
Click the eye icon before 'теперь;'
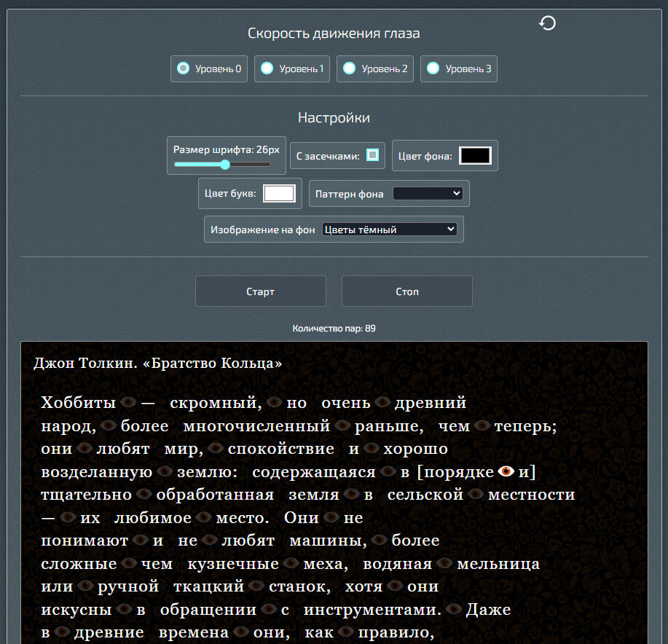(482, 425)
